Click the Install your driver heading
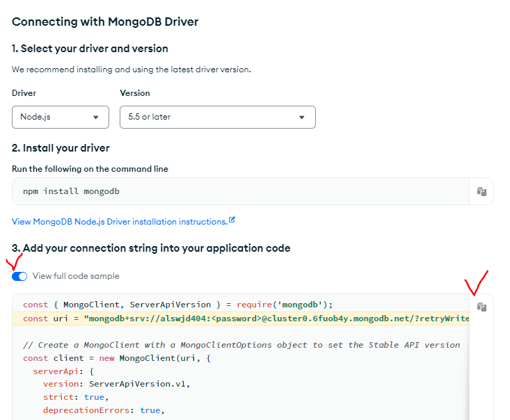Image resolution: width=510 pixels, height=420 pixels. click(x=61, y=148)
